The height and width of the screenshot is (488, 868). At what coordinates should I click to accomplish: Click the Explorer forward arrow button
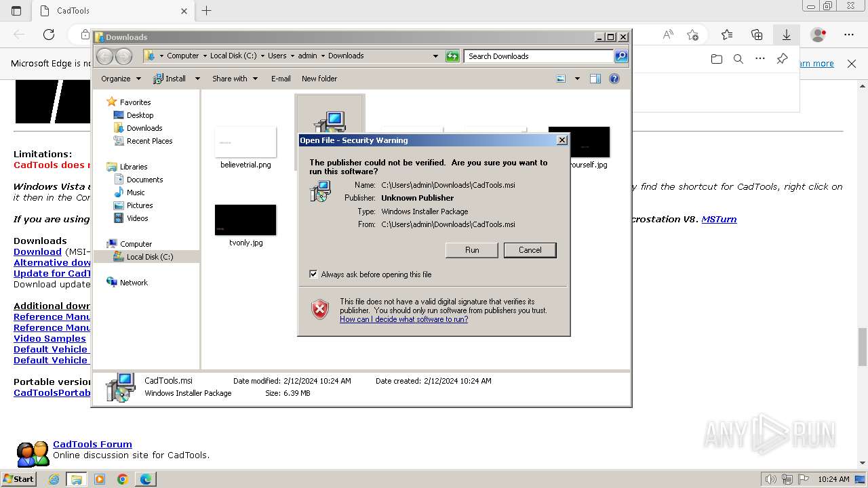click(123, 56)
